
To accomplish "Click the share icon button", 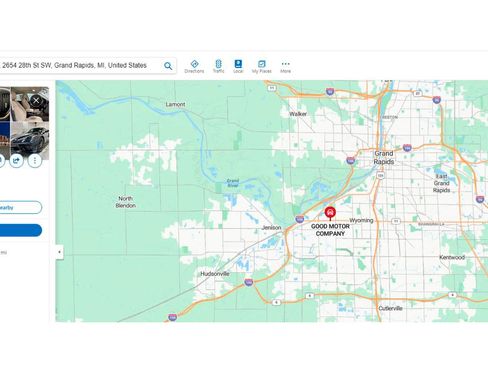I will point(16,161).
